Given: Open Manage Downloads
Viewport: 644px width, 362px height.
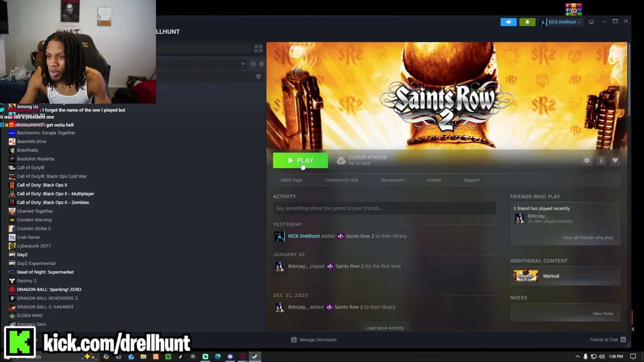Looking at the screenshot, I should 314,339.
